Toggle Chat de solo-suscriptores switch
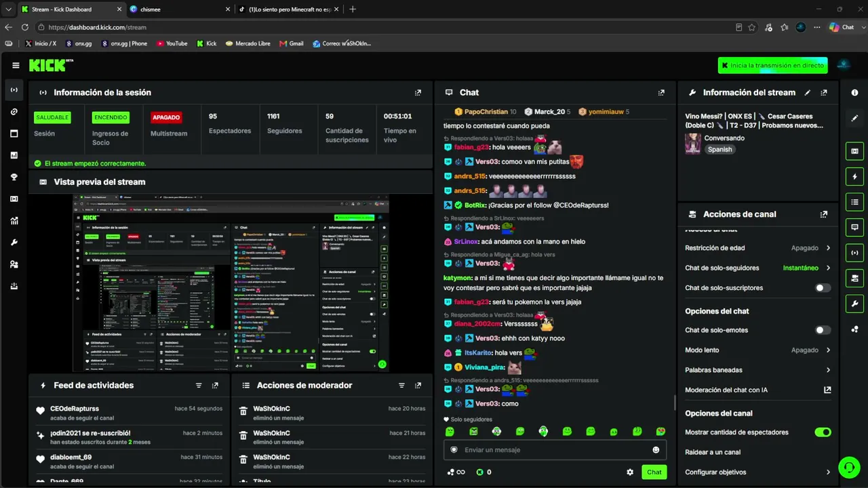This screenshot has height=488, width=868. (x=823, y=288)
